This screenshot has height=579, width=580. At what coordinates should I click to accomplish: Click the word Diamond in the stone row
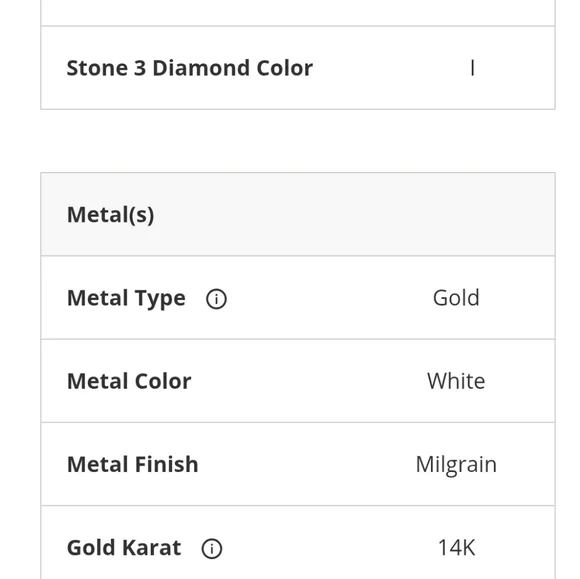click(x=202, y=68)
